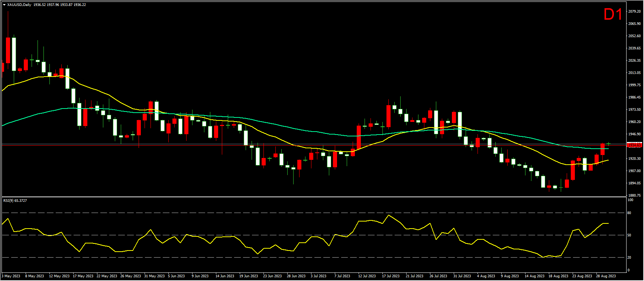Click the 1960.20 level on price axis
644x281 pixels.
click(x=634, y=122)
